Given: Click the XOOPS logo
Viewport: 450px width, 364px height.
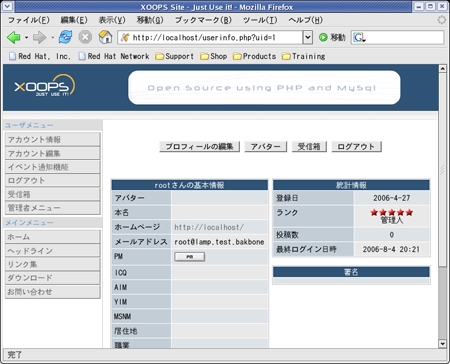Looking at the screenshot, I should pos(45,86).
